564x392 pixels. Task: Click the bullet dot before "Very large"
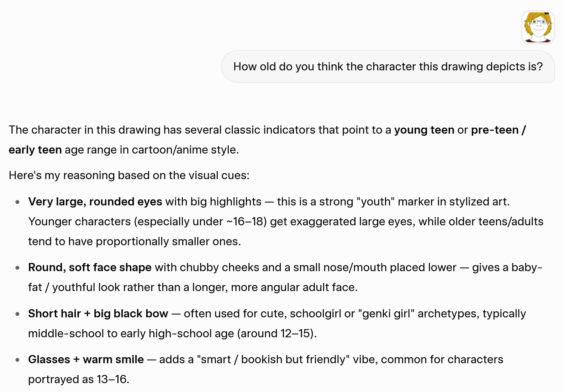point(17,202)
